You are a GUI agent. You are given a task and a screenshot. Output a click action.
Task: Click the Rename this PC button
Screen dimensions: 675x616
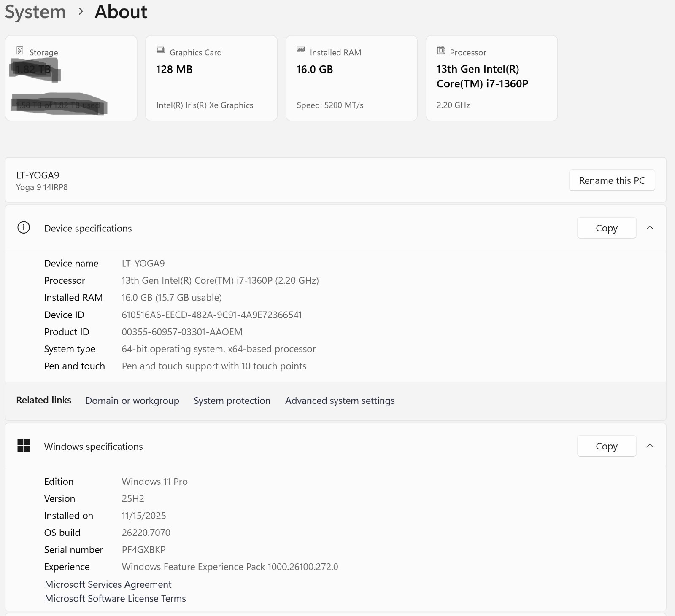point(612,180)
